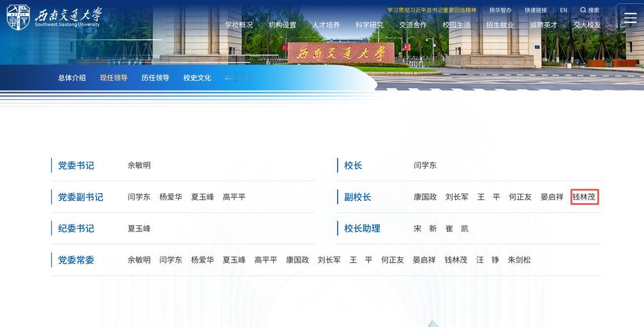Switch to the 总体介绍 tab
644x327 pixels.
pos(72,78)
